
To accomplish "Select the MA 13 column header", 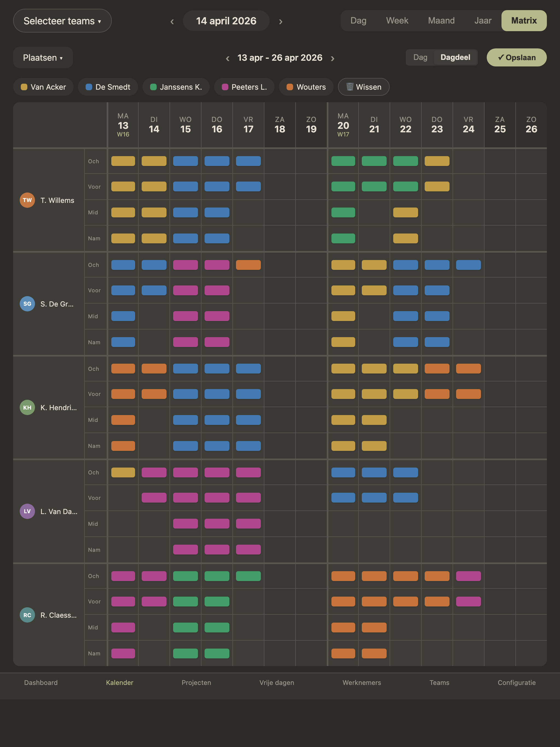I will click(123, 125).
